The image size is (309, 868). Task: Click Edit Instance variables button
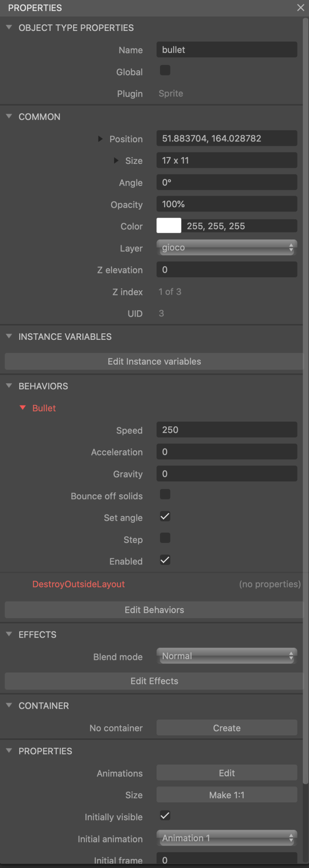pyautogui.click(x=154, y=362)
